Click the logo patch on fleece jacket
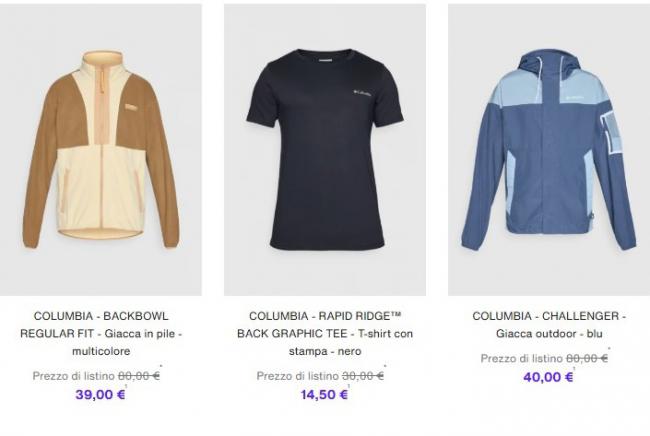This screenshot has height=436, width=650. [131, 107]
